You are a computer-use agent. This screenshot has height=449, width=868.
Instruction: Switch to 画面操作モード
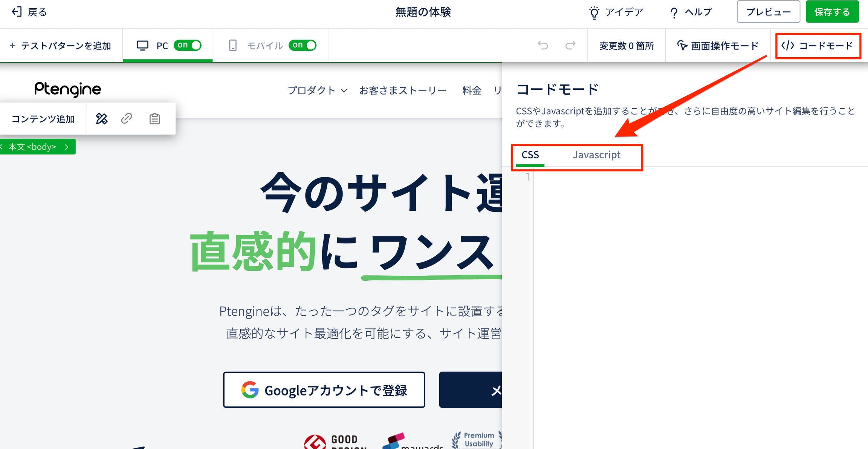click(718, 46)
